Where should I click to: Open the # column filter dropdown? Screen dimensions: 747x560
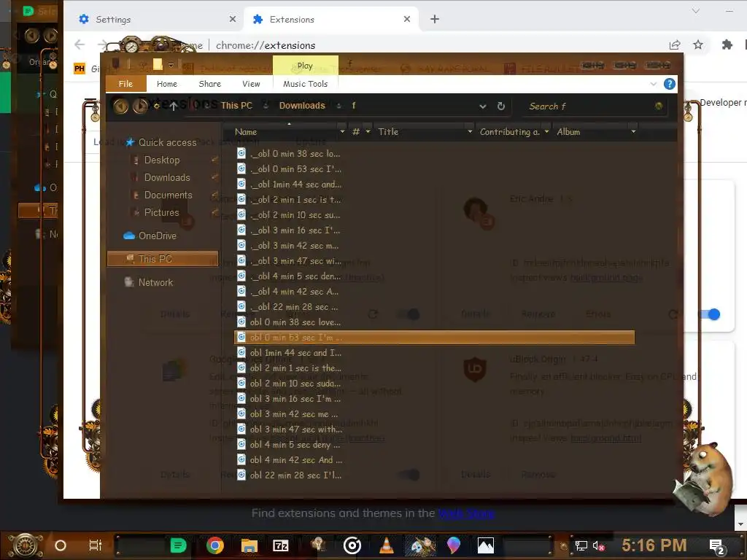click(368, 131)
